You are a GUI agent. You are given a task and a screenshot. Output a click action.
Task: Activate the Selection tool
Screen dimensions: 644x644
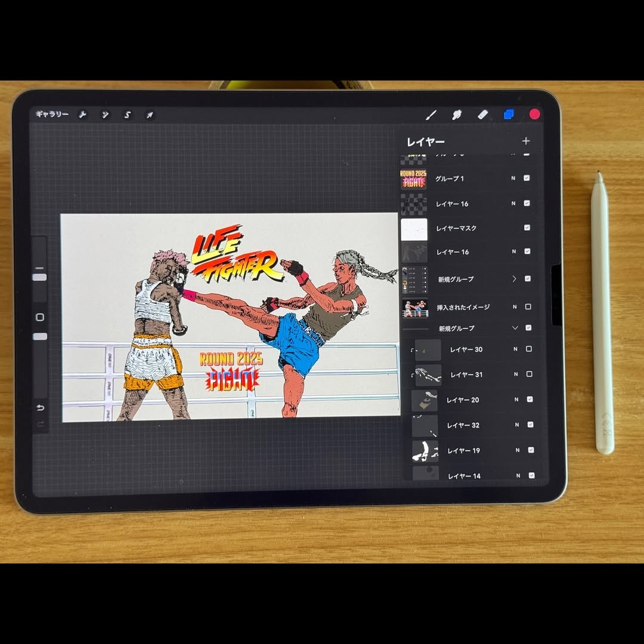click(x=127, y=114)
